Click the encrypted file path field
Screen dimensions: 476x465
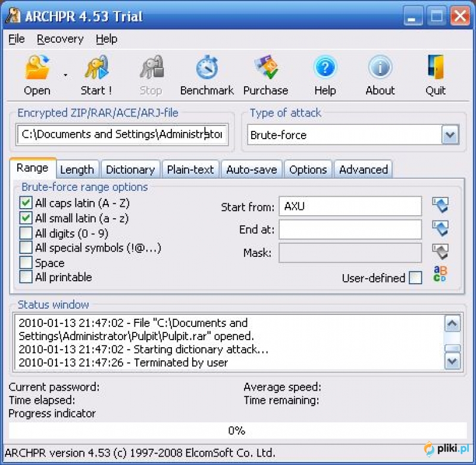click(122, 134)
